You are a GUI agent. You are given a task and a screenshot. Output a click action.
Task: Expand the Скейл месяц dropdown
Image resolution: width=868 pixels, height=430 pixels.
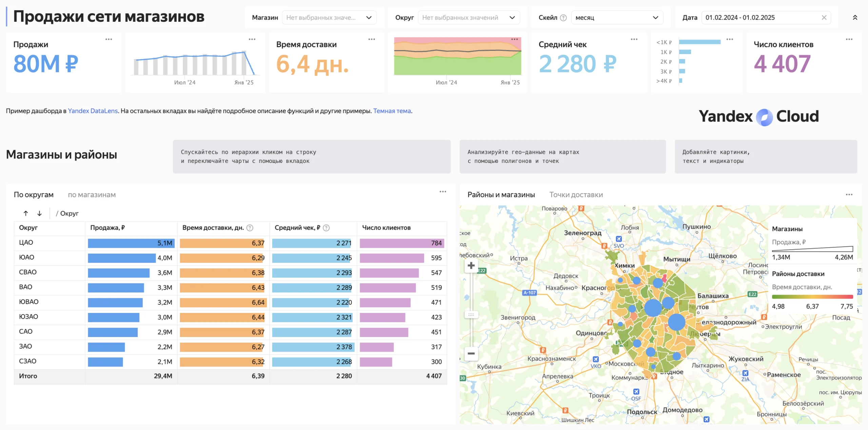click(x=617, y=18)
